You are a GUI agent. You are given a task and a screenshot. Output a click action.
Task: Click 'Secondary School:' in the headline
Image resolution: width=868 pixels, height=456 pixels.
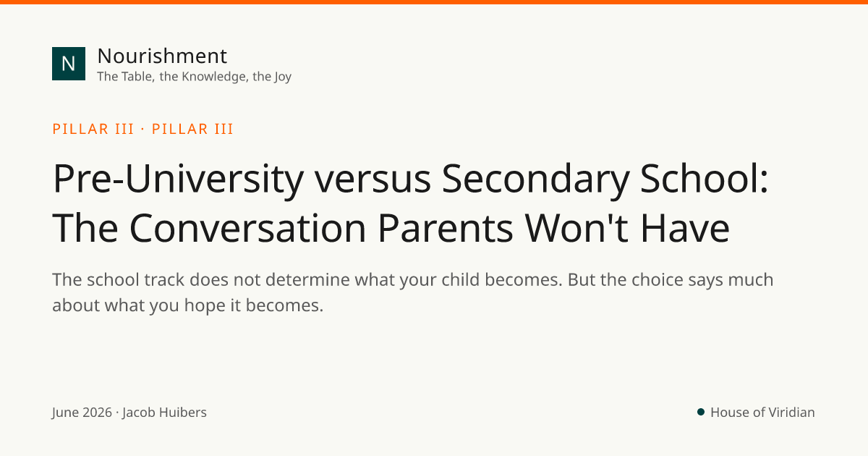(605, 180)
